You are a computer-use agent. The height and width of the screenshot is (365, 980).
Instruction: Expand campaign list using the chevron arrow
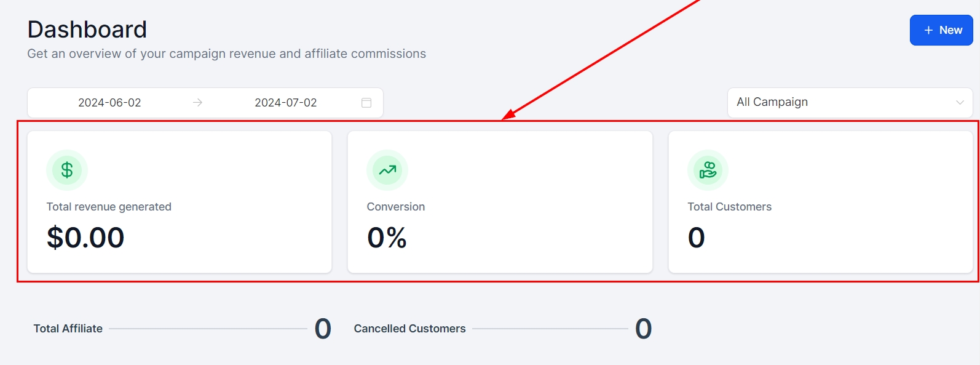960,103
